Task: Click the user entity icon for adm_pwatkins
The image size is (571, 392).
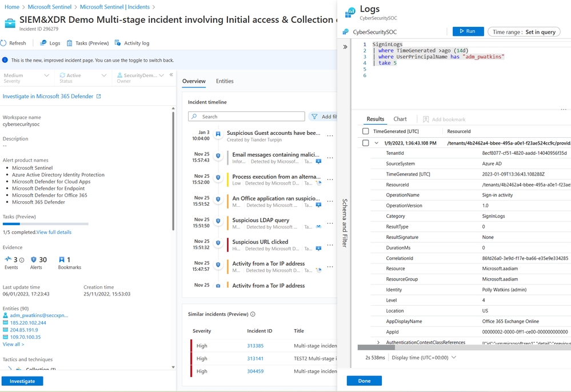Action: (6, 315)
